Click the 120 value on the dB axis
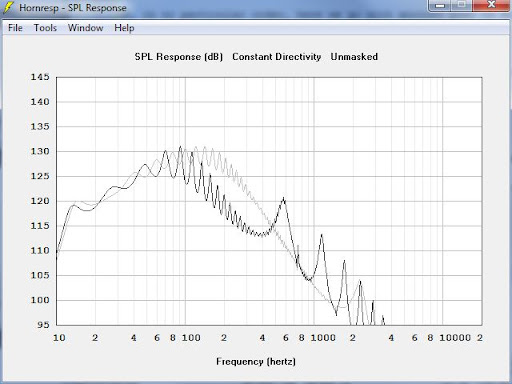Image resolution: width=512 pixels, height=384 pixels. (40, 201)
